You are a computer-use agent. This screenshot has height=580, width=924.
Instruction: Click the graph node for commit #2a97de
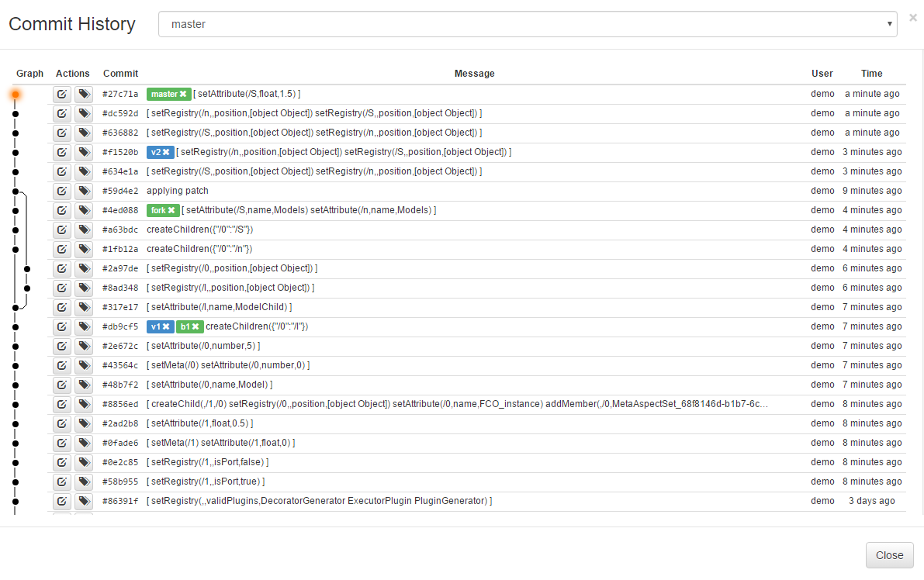[27, 268]
